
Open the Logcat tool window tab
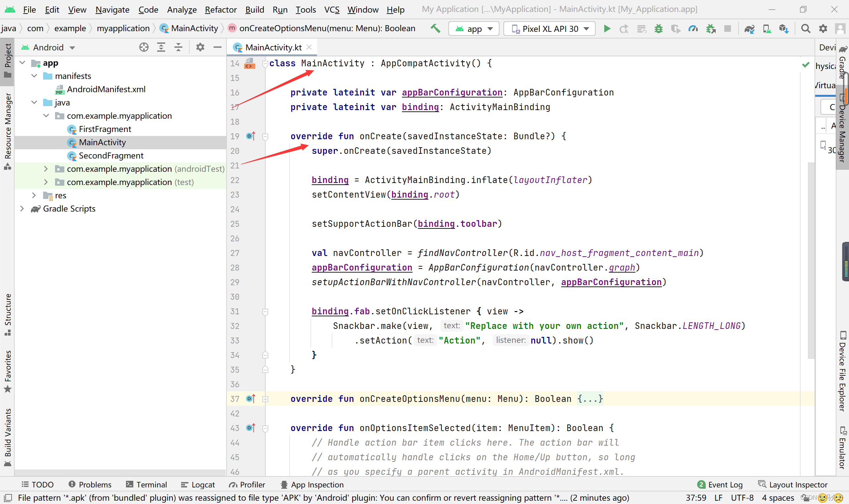click(198, 485)
